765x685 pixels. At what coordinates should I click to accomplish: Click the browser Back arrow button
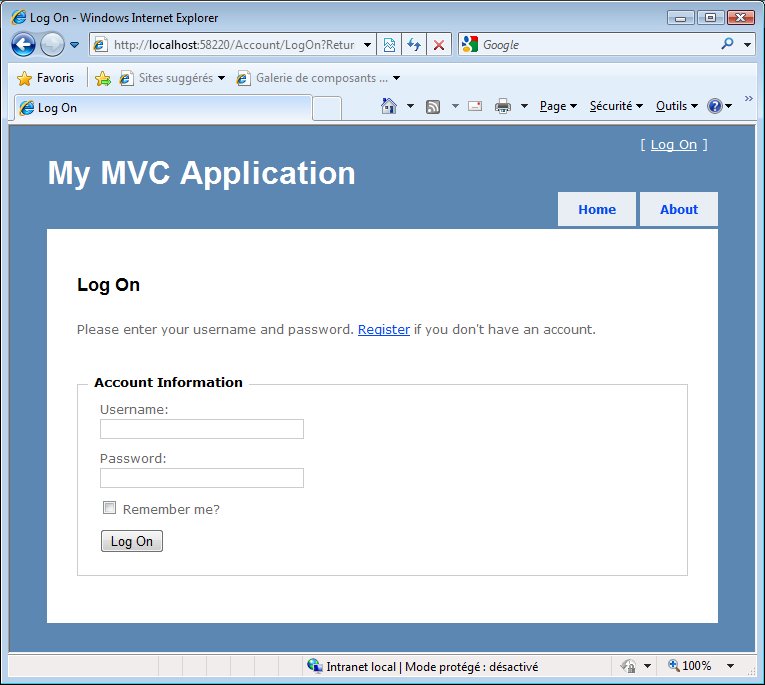click(23, 45)
